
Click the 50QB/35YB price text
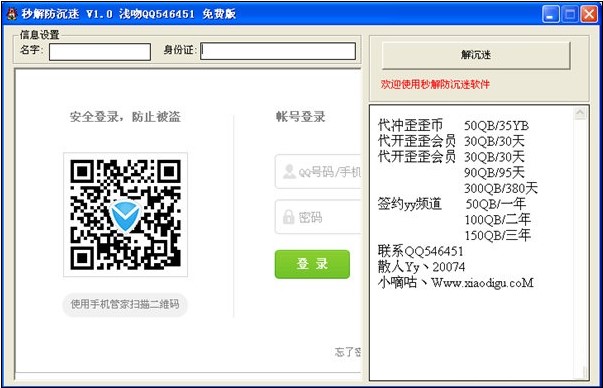496,125
